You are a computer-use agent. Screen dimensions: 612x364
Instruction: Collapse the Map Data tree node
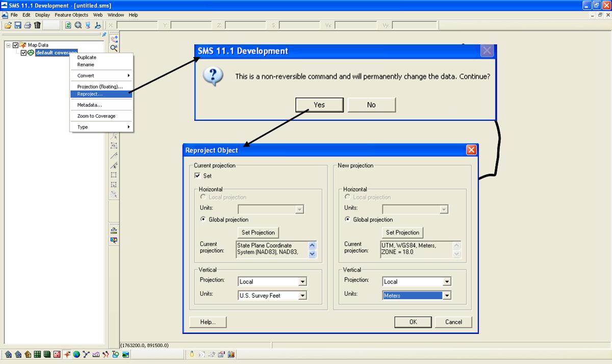(x=8, y=45)
